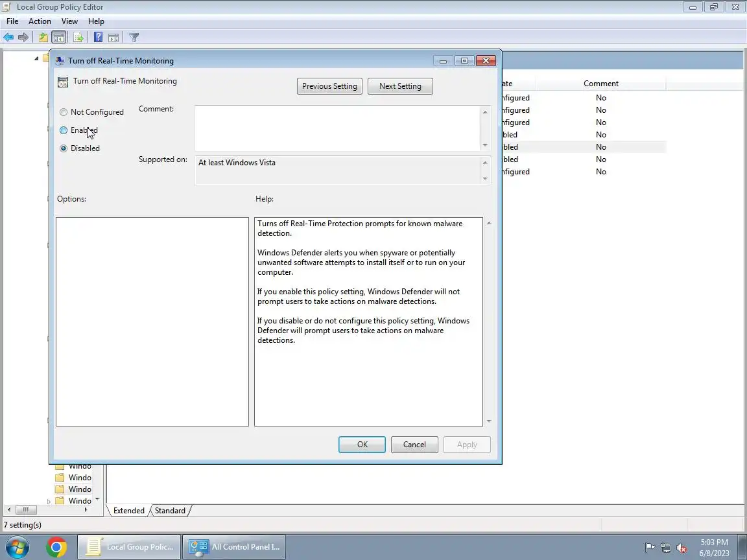Click inside the Comment text field

click(x=337, y=128)
